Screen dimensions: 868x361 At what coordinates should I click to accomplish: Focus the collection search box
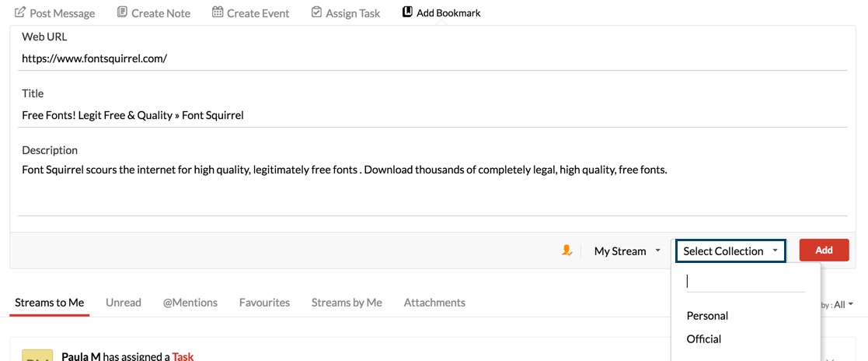[x=744, y=282]
